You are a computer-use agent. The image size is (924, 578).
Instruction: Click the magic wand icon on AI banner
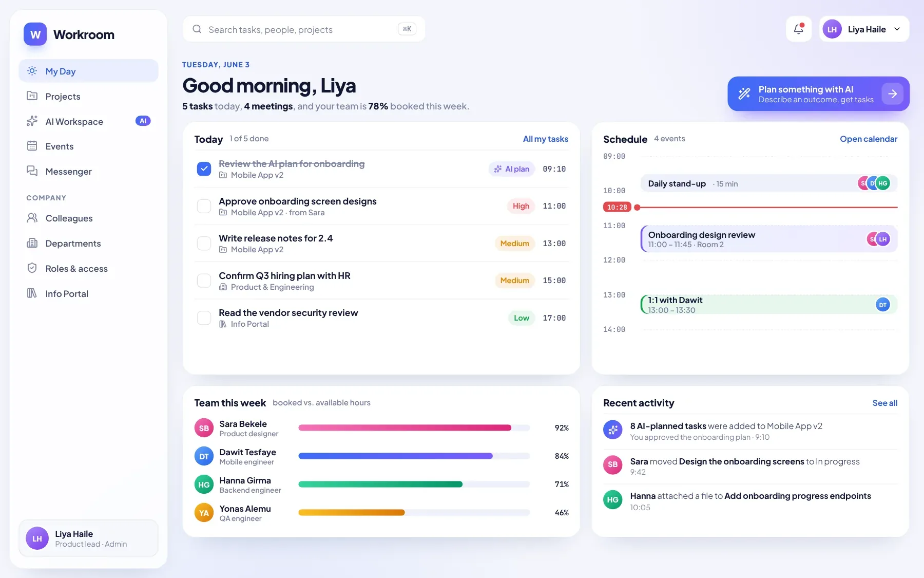tap(744, 94)
